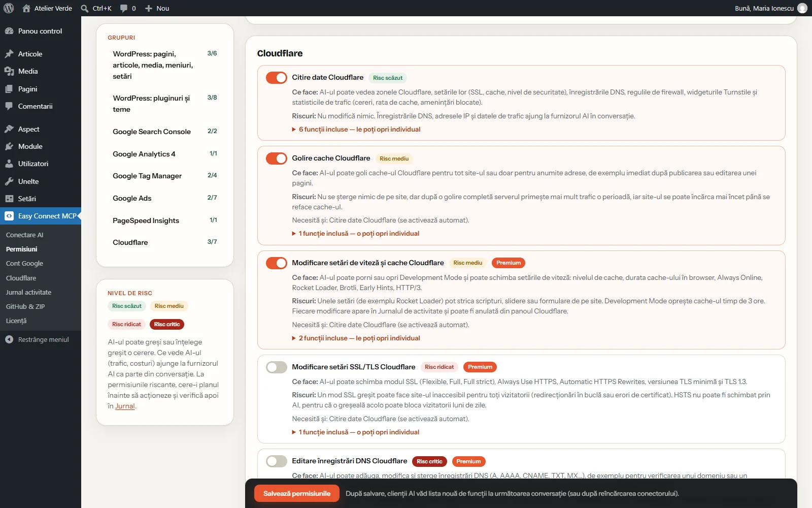The width and height of the screenshot is (812, 508).
Task: Click the Panou control dashboard icon
Action: click(x=9, y=31)
